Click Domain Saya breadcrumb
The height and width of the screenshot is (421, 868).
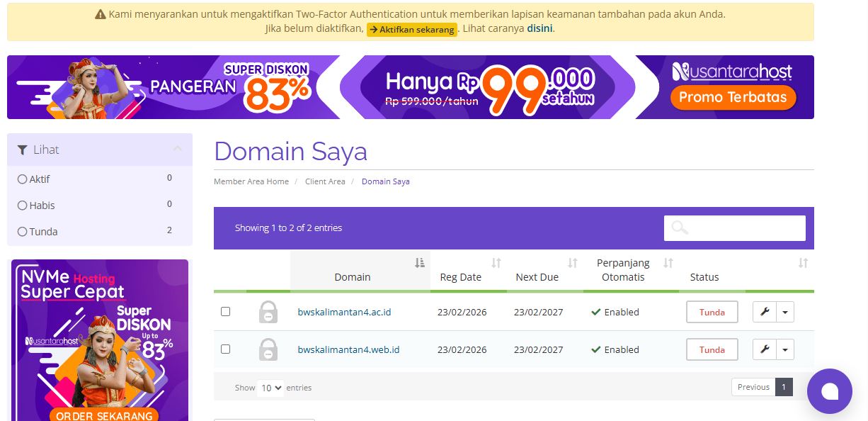click(386, 181)
